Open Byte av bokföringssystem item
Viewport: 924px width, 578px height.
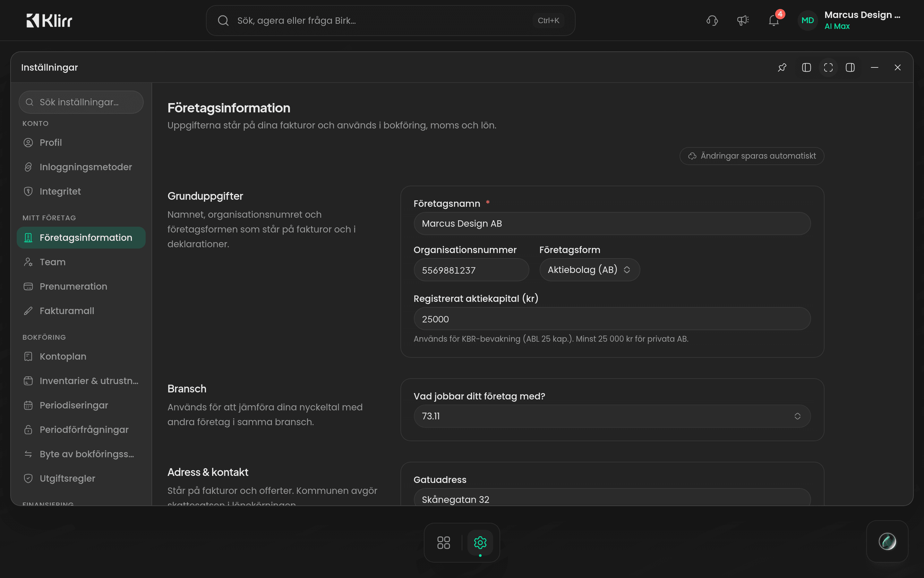[81, 454]
